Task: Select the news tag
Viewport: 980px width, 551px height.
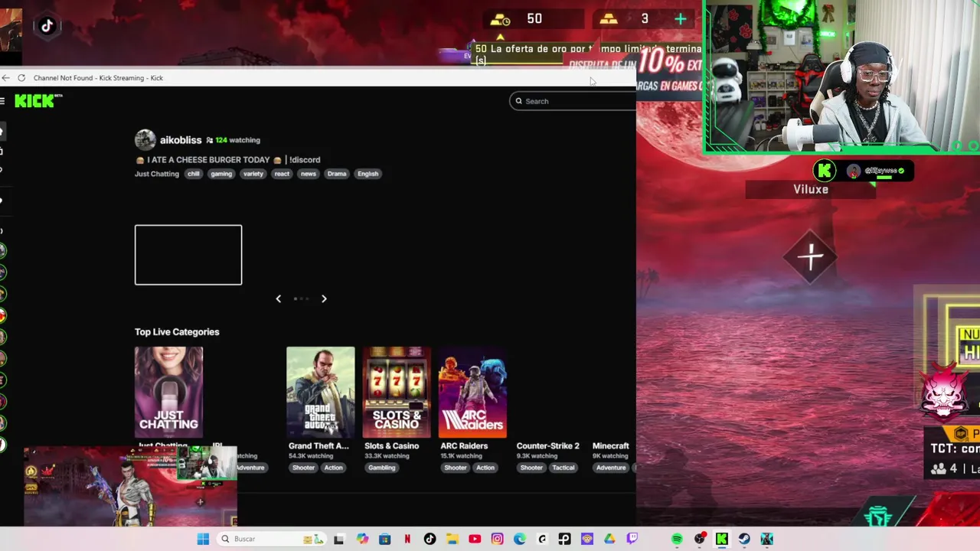Action: point(309,174)
